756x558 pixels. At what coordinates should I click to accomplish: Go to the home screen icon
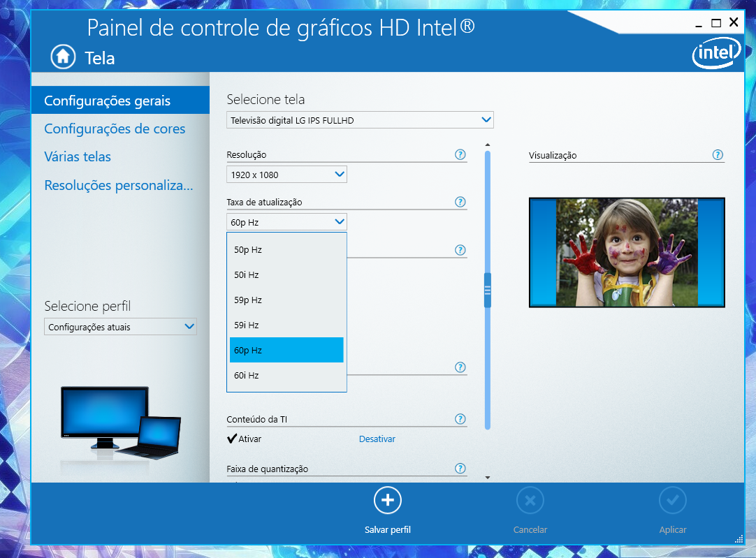coord(63,57)
